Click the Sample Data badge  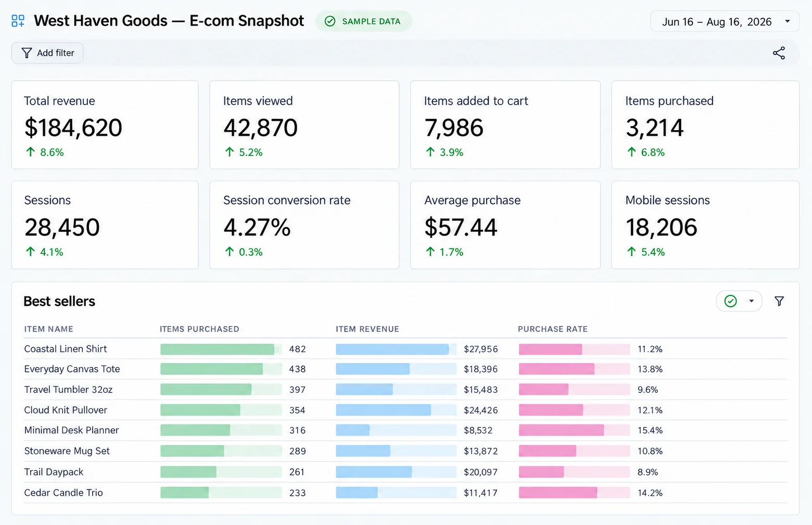363,21
